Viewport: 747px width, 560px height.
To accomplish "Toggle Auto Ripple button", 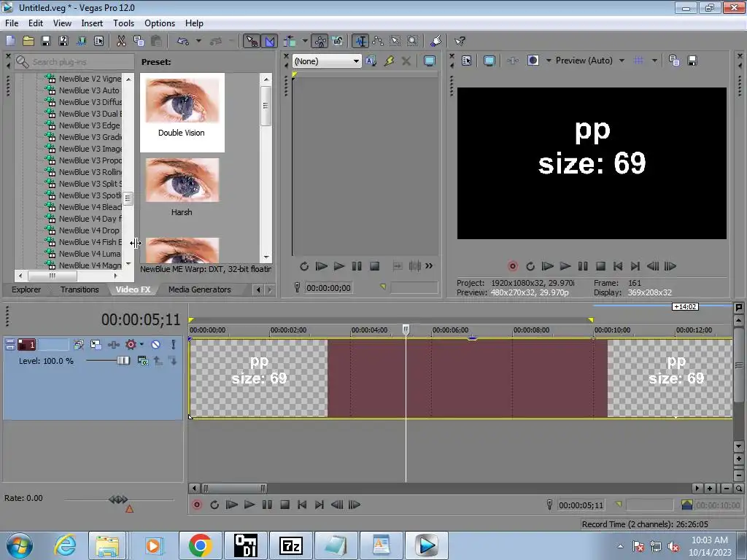I will [290, 41].
